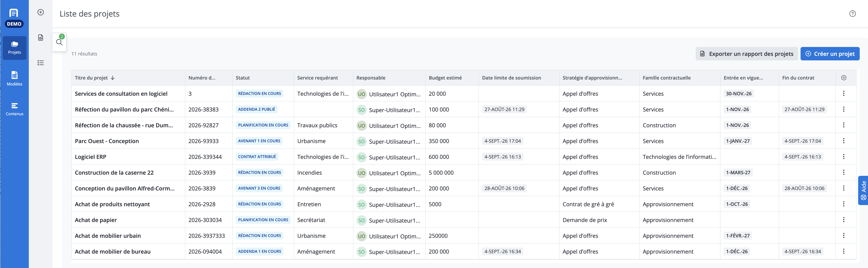
Task: Open the Aide side tab
Action: tap(863, 190)
